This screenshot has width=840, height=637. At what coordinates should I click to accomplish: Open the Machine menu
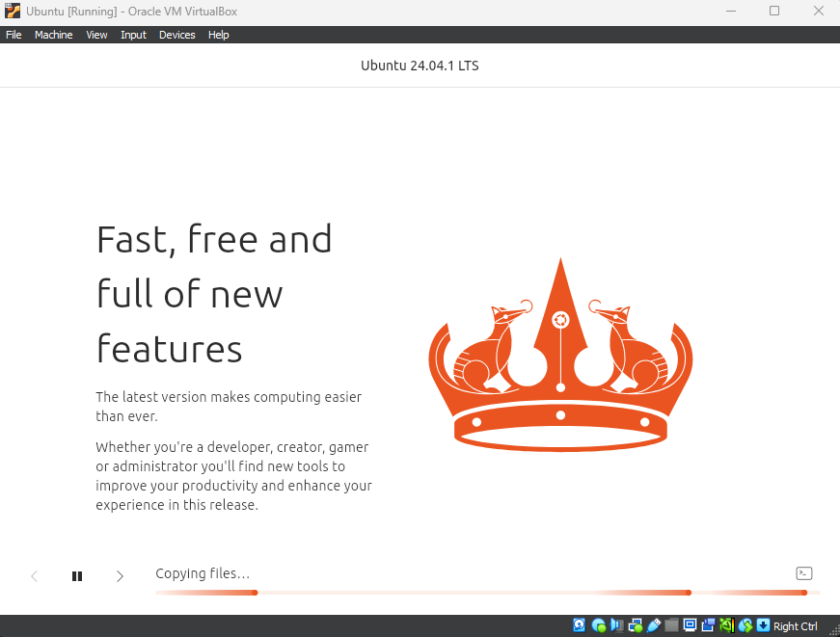[53, 35]
